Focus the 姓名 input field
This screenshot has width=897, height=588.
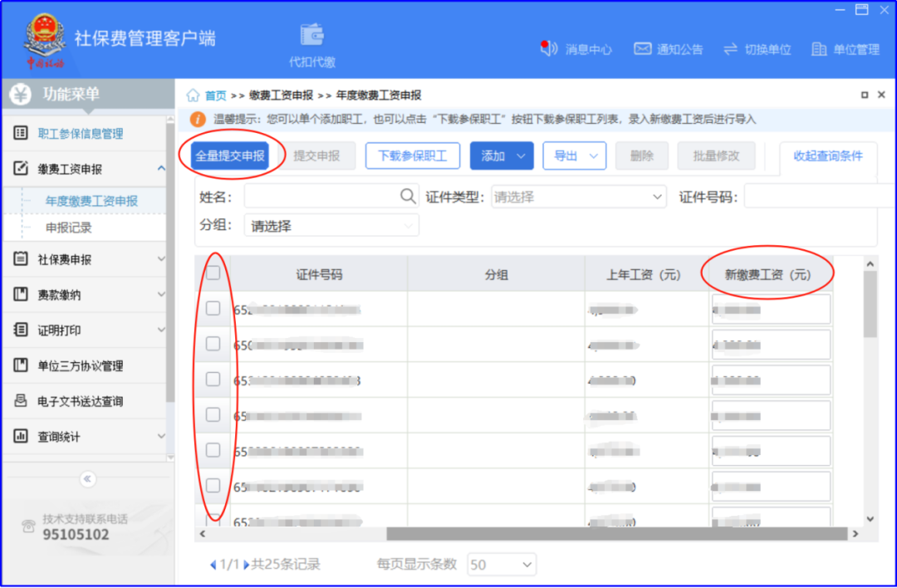tap(331, 196)
